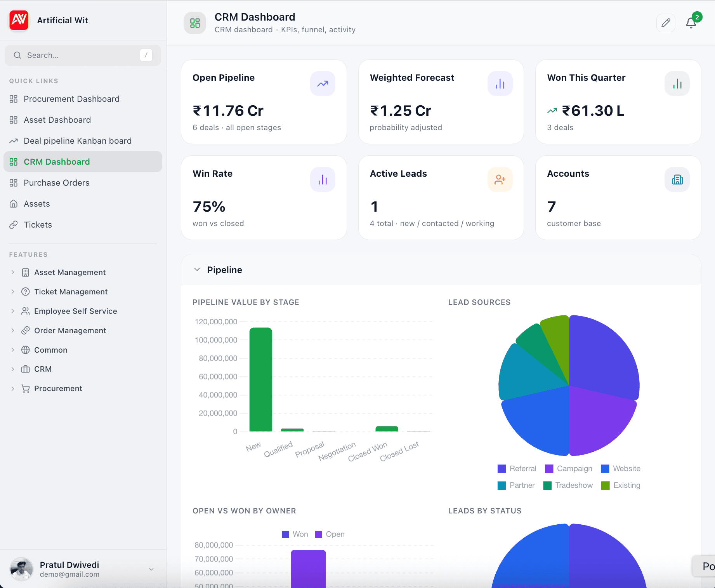Click the CRM Dashboard header grid icon
715x588 pixels.
(x=195, y=23)
